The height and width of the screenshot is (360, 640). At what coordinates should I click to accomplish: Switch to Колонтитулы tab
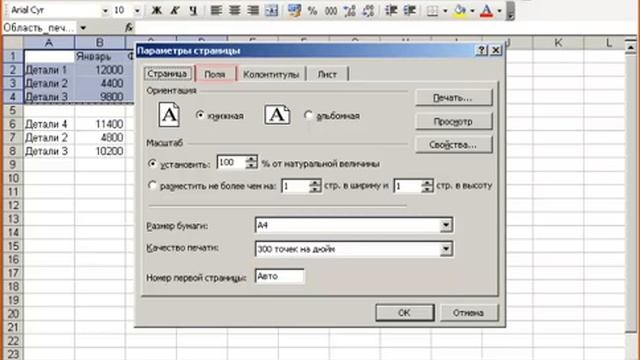(271, 74)
